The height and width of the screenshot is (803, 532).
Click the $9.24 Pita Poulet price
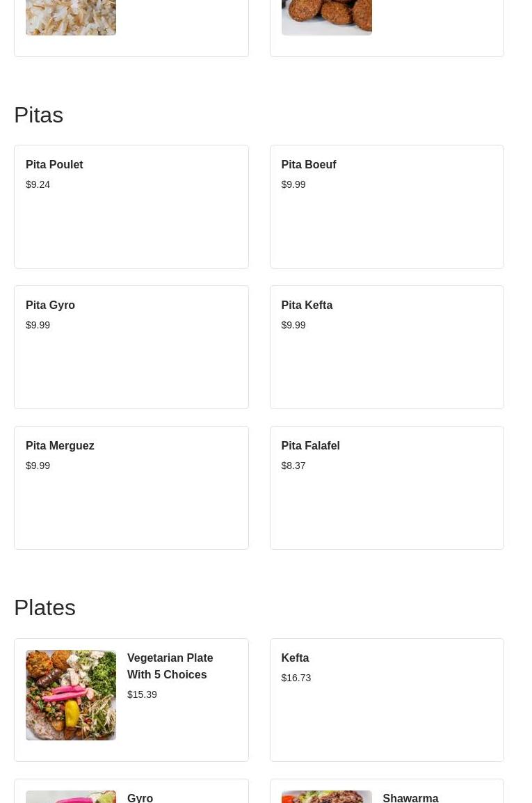tap(38, 184)
